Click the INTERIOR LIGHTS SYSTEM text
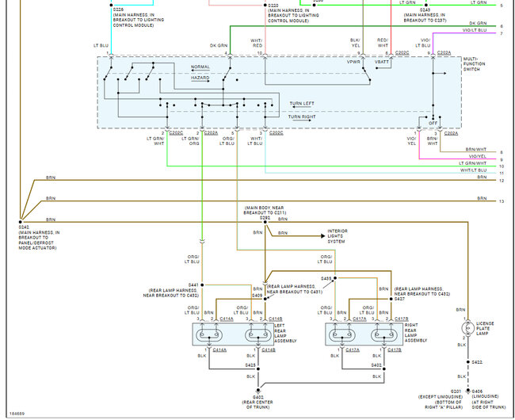 [x=338, y=236]
